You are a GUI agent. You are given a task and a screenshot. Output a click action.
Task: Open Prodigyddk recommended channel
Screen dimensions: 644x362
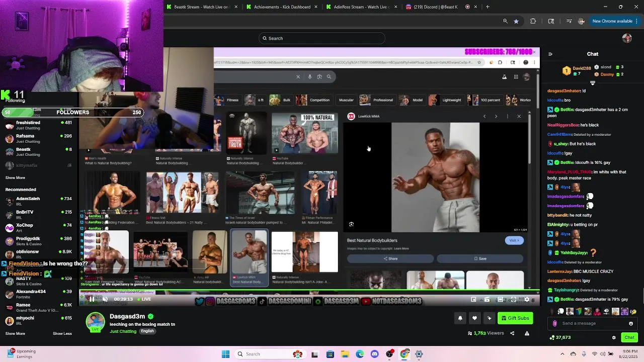click(39, 241)
